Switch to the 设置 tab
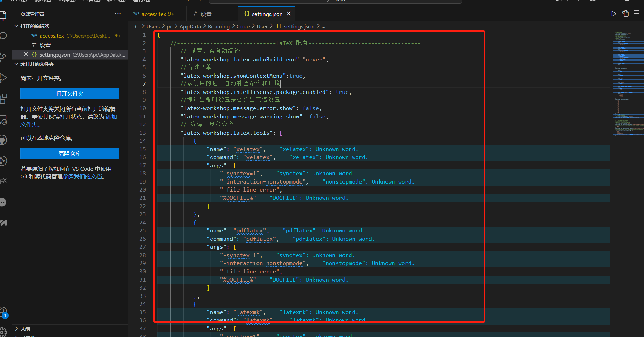Image resolution: width=644 pixels, height=337 pixels. [x=212, y=14]
